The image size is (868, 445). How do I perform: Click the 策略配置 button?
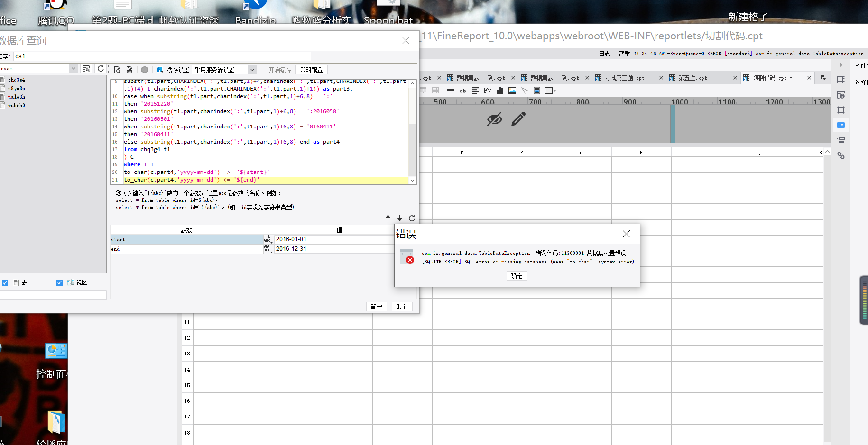(312, 70)
